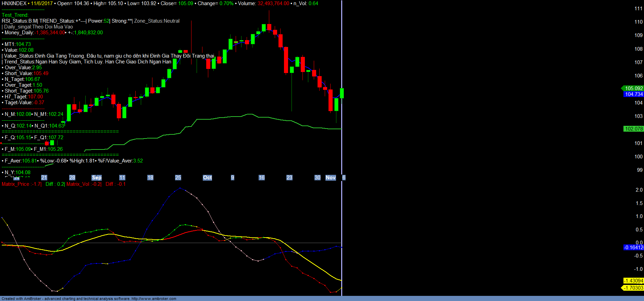Select the Matrix_Price label in lower pane

pos(15,184)
